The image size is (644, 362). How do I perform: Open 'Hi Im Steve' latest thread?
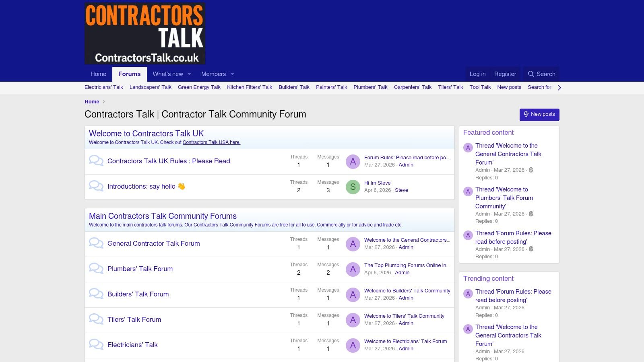pos(377,183)
